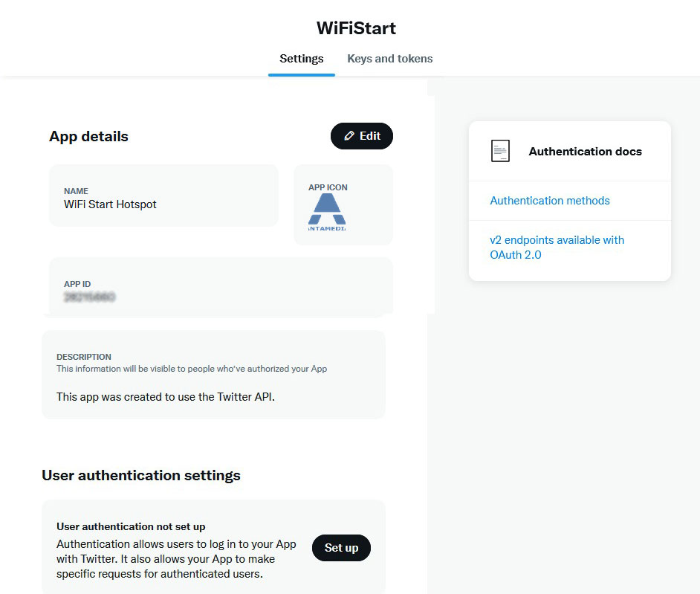This screenshot has height=594, width=700.
Task: Click the User authentication not set up text
Action: (131, 527)
